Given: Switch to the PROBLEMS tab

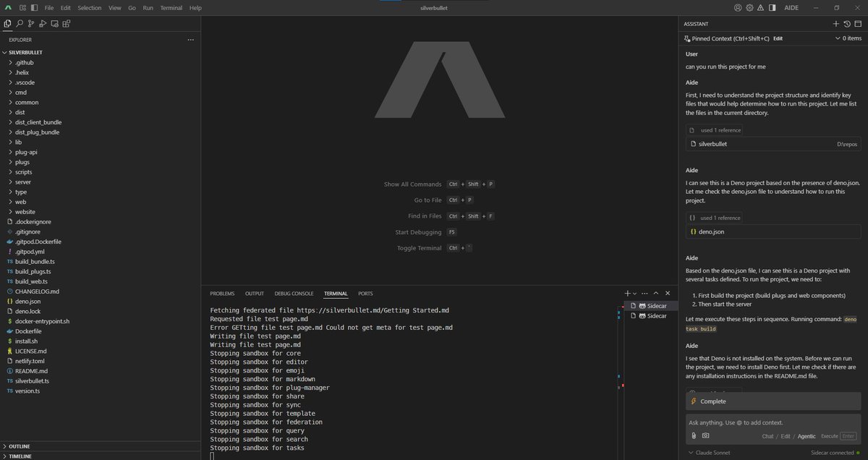Looking at the screenshot, I should (x=222, y=294).
